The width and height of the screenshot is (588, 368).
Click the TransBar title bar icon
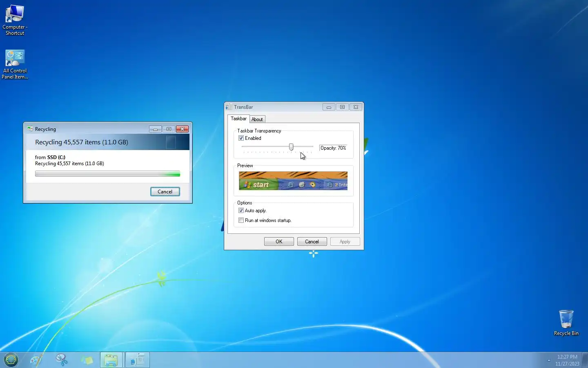tap(229, 107)
